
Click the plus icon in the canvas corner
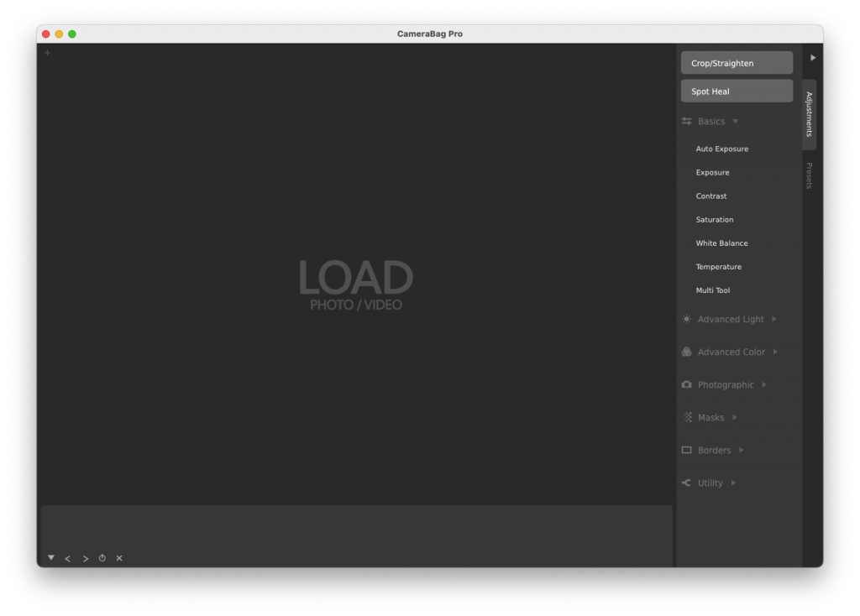click(47, 53)
